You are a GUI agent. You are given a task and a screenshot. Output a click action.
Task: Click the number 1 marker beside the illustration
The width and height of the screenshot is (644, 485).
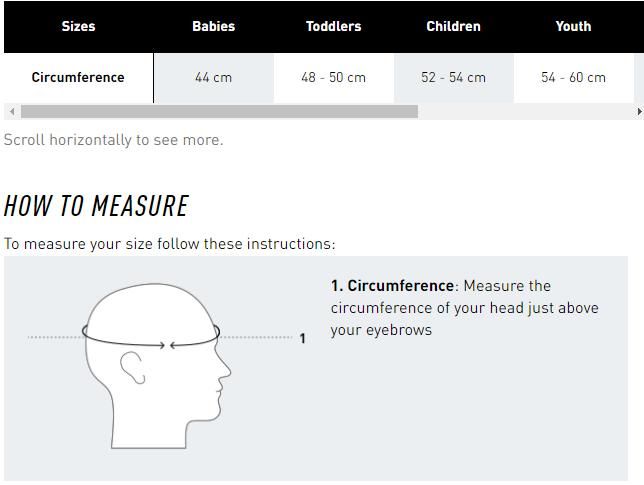tap(302, 339)
